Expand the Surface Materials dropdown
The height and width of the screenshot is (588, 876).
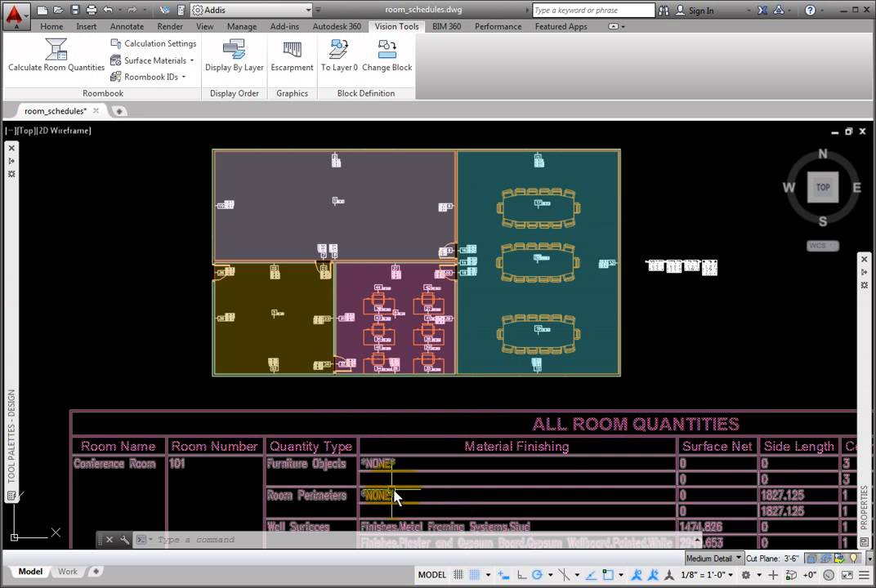point(192,60)
